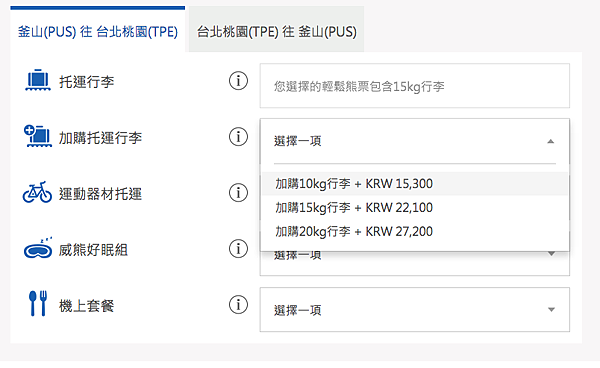Click the included 15kg baggage field
Image resolution: width=600 pixels, height=368 pixels.
coord(415,86)
